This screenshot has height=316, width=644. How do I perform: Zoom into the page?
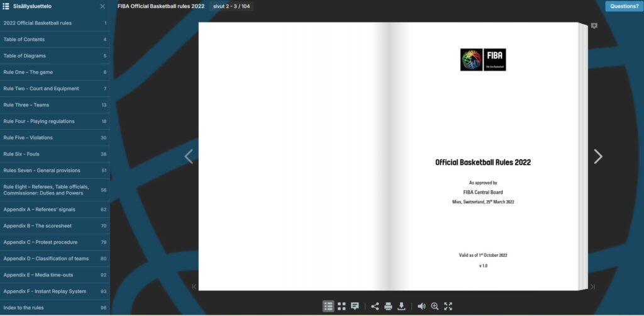tap(435, 306)
